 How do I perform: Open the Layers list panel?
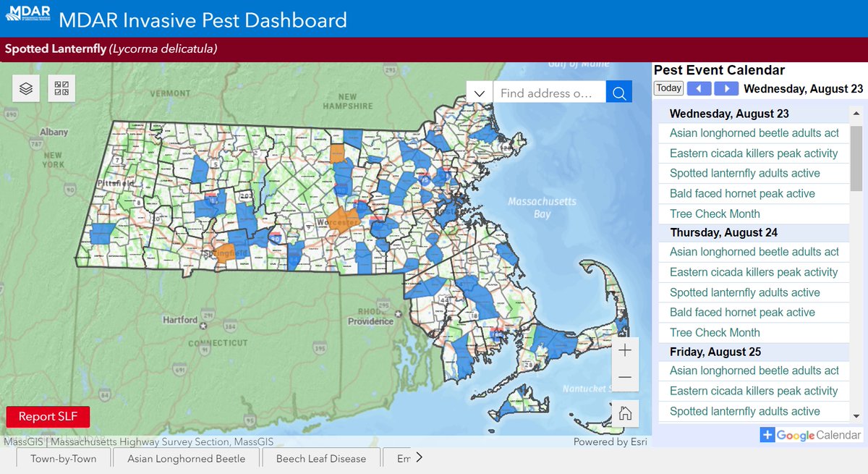[25, 88]
